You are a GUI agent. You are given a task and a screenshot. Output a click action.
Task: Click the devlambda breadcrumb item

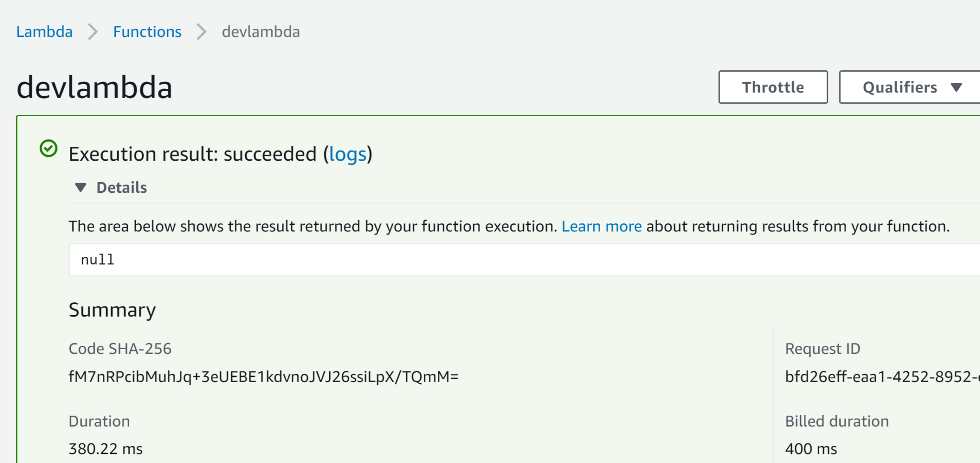pos(261,32)
